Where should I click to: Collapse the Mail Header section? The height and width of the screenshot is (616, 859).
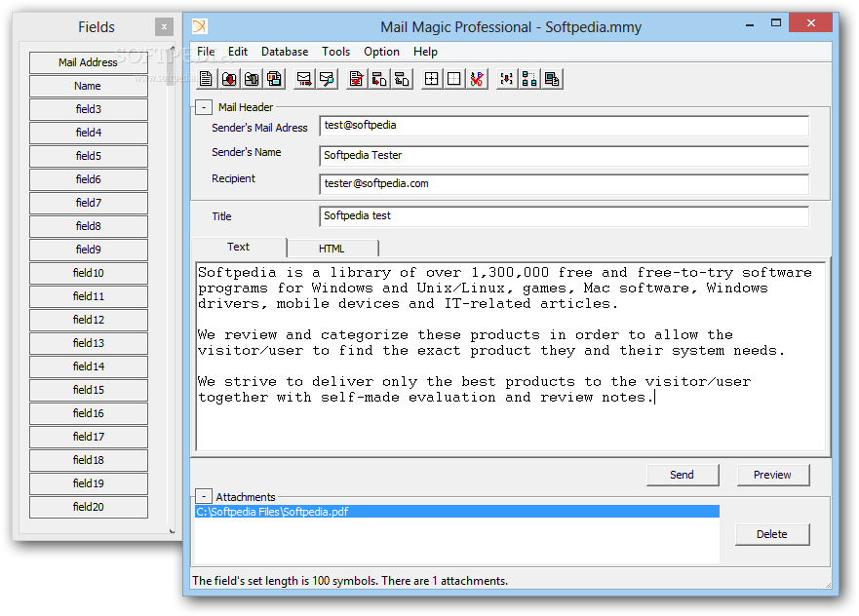coord(204,107)
